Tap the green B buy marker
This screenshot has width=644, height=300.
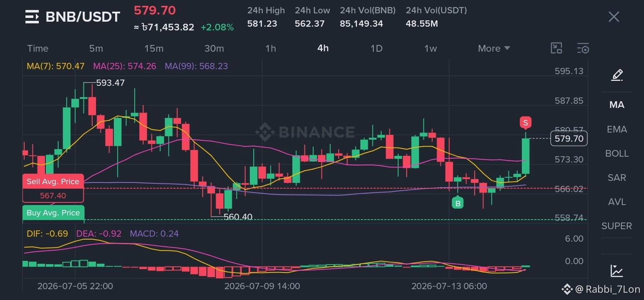click(458, 203)
